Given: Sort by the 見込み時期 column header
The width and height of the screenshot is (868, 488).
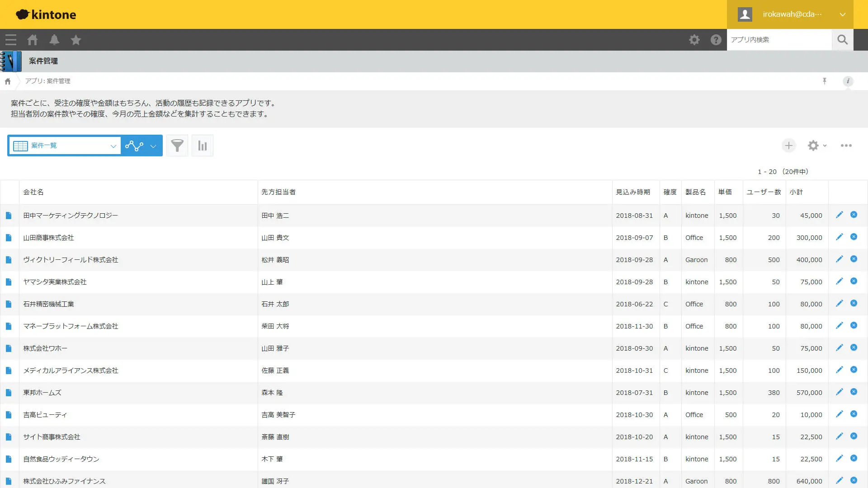Looking at the screenshot, I should click(x=633, y=192).
